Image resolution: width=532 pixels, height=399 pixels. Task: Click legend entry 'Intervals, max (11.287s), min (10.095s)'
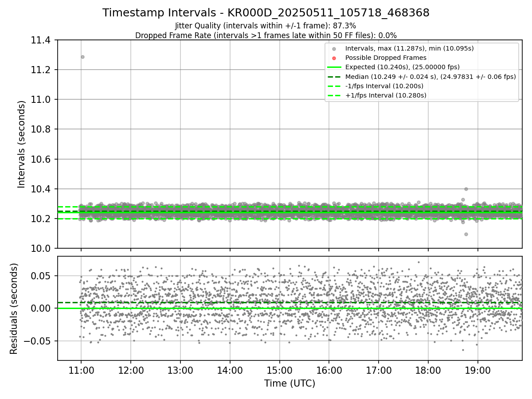point(410,49)
